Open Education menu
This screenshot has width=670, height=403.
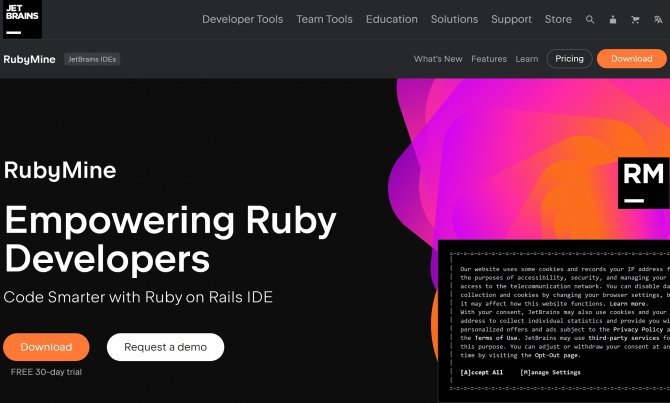[x=391, y=19]
